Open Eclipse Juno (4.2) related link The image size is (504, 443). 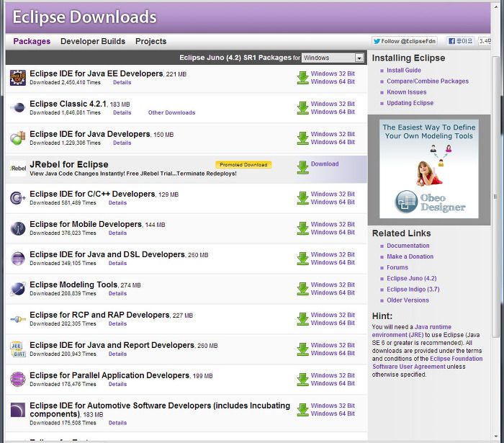pos(411,279)
